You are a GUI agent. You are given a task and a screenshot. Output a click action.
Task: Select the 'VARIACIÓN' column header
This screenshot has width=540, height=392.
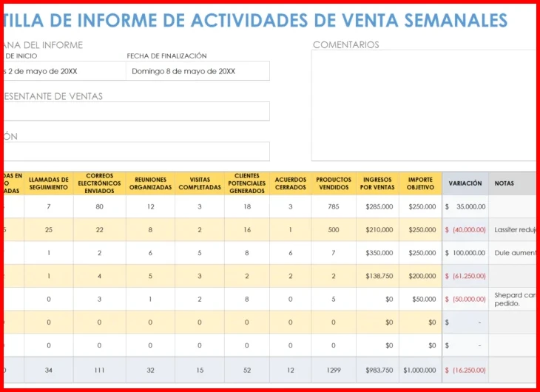[465, 183]
